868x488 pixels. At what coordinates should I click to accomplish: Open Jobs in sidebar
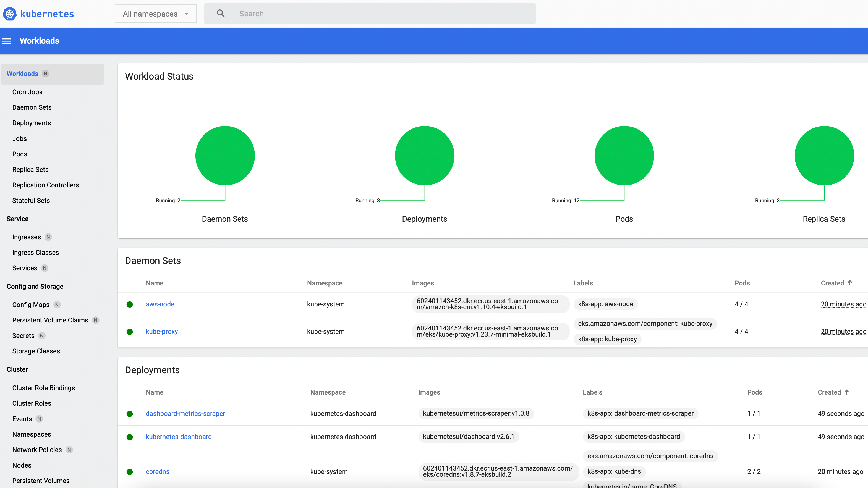(x=20, y=139)
